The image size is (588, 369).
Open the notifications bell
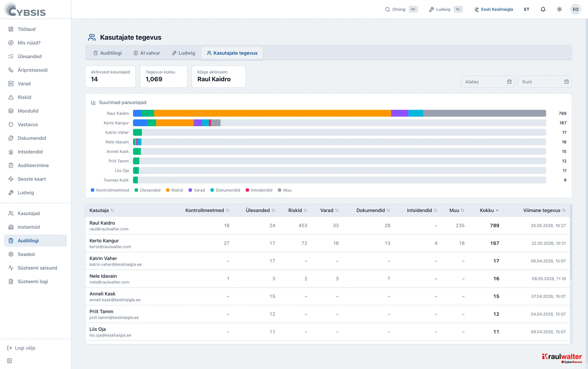tap(543, 9)
